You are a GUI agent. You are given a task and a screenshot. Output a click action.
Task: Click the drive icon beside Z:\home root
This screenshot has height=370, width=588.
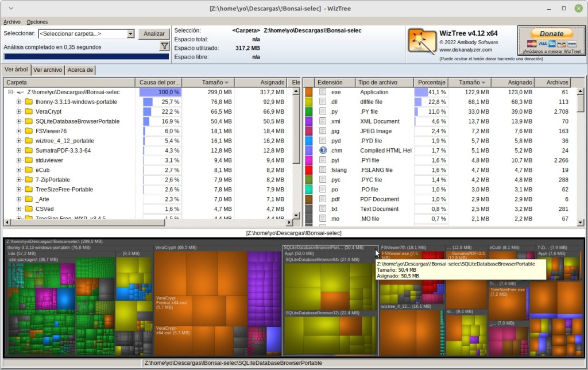coord(20,92)
